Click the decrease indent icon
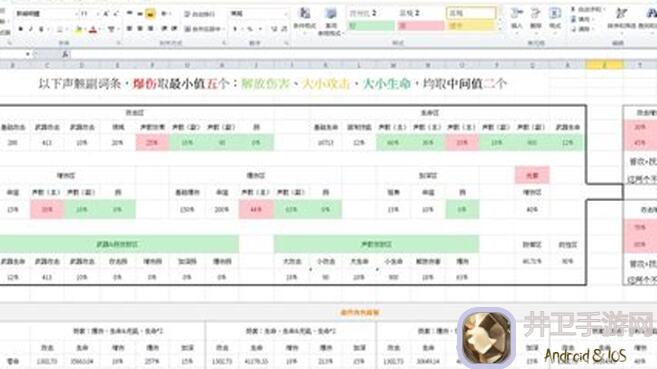The height and width of the screenshot is (369, 657). [x=164, y=29]
